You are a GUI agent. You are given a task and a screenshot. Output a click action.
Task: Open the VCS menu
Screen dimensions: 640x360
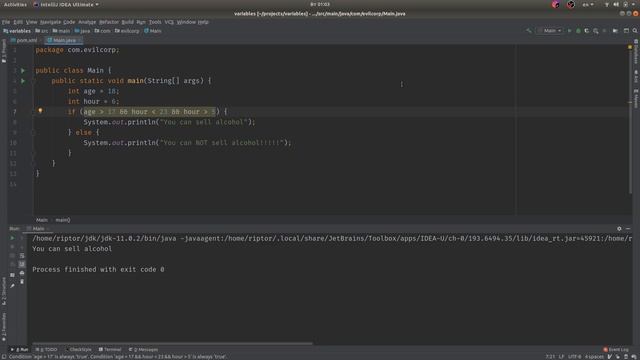[x=169, y=22]
